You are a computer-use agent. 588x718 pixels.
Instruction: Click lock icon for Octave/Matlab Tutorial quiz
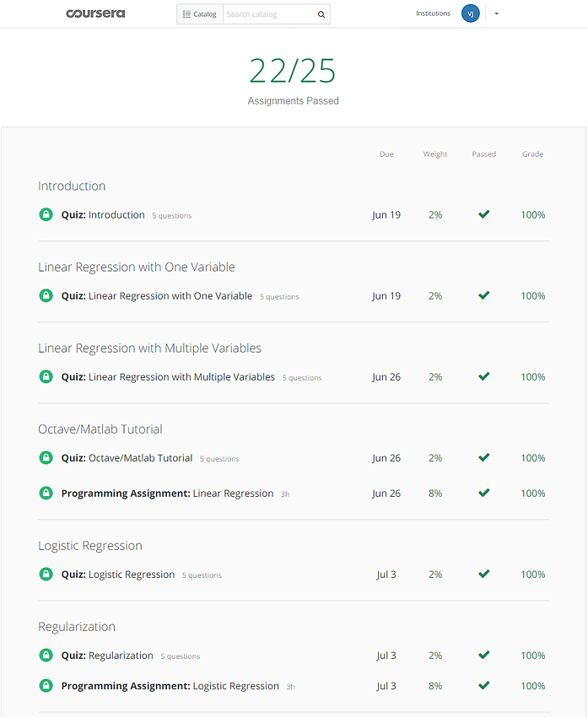[x=46, y=457]
